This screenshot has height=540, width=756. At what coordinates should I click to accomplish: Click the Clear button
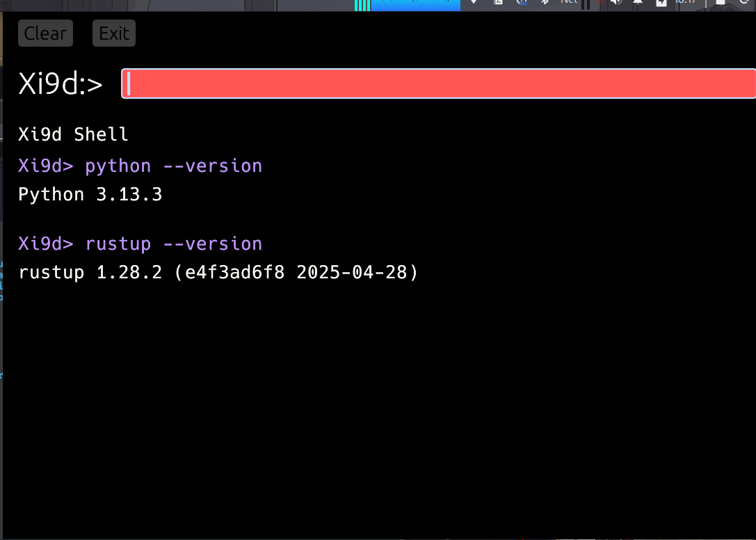pos(45,33)
